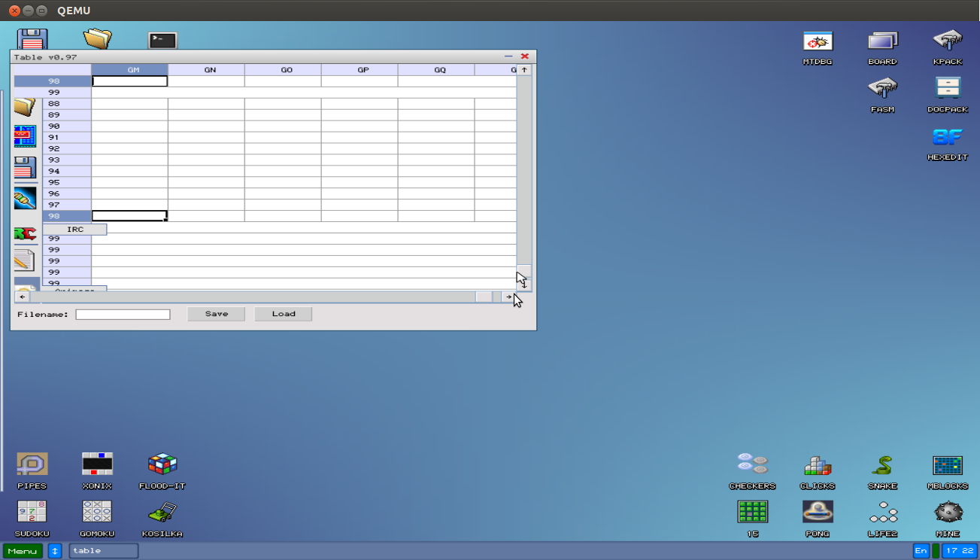The image size is (980, 560).
Task: Open the Menu button on taskbar
Action: click(23, 551)
